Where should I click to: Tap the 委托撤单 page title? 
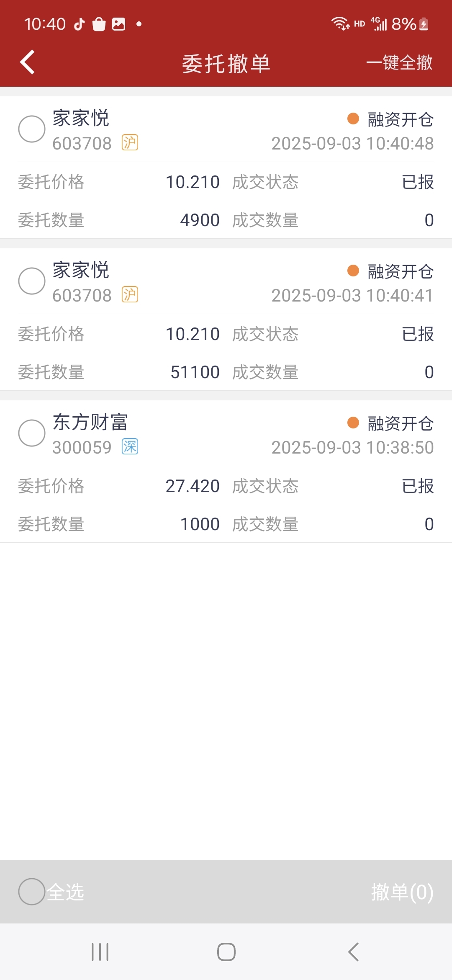tap(226, 64)
